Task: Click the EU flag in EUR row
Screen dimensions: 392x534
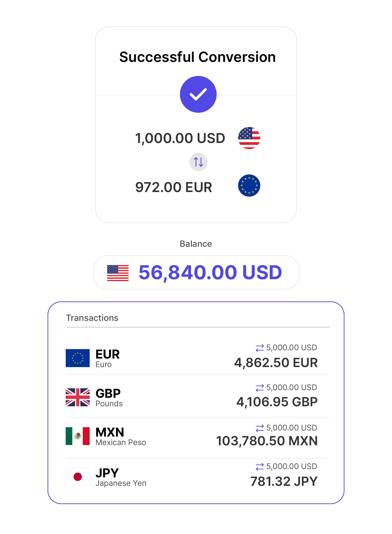Action: coord(78,358)
